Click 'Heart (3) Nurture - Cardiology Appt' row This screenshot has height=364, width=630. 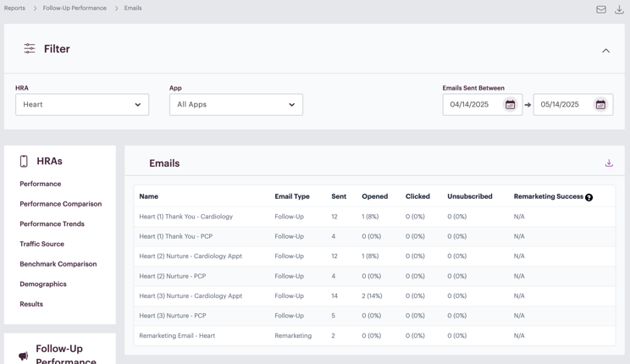tap(374, 295)
